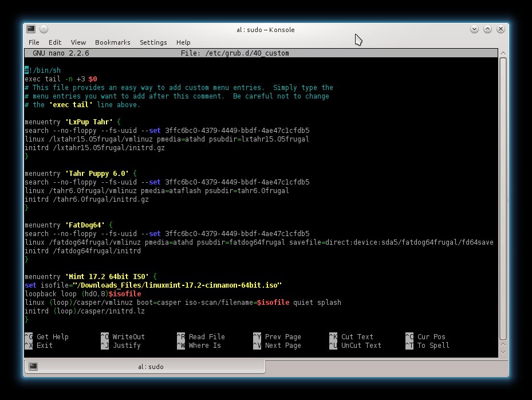Click the ^G Get Help shortcut

[46, 337]
